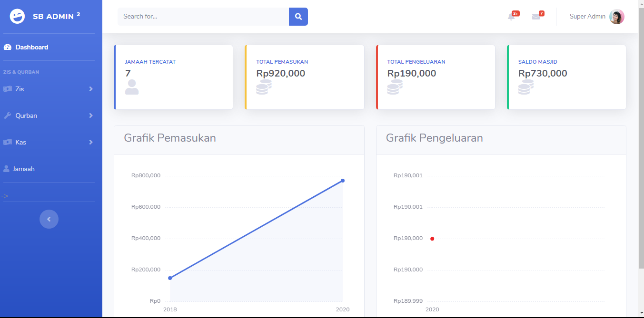Click the coins icon on Total Pemasukan card
Image resolution: width=644 pixels, height=318 pixels.
click(263, 87)
